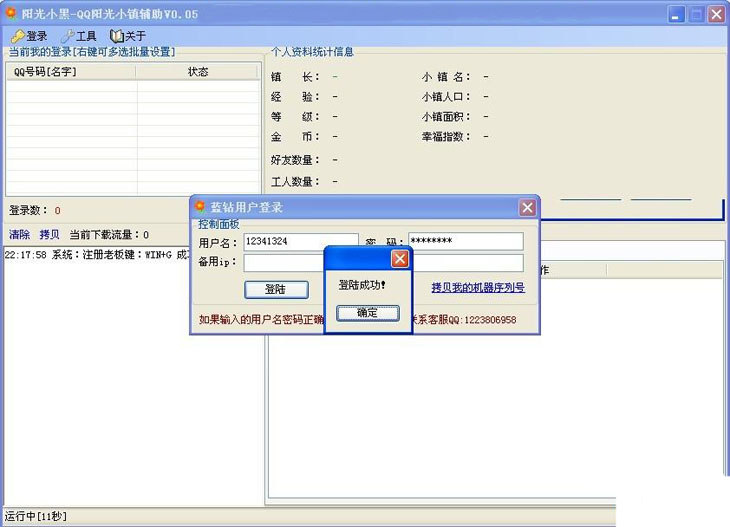The height and width of the screenshot is (527, 730).
Task: Focus the 用户名 input field
Action: click(301, 242)
